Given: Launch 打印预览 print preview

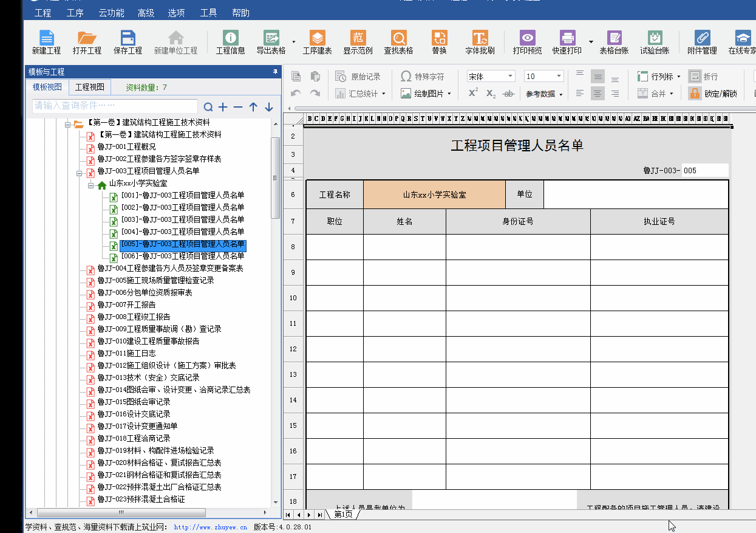Looking at the screenshot, I should [x=526, y=41].
